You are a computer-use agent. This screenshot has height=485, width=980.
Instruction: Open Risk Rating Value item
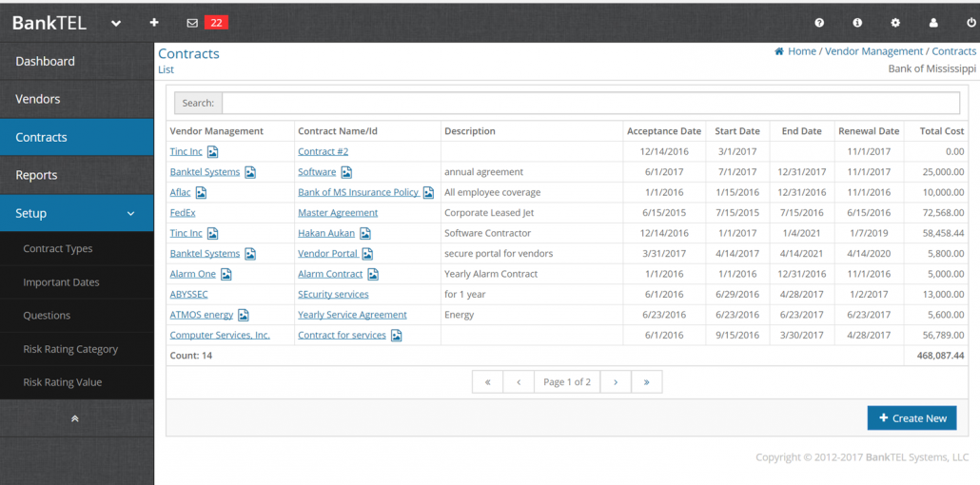point(76,382)
